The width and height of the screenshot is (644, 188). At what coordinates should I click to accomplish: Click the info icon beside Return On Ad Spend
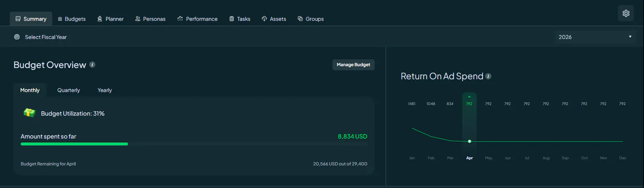coord(488,76)
